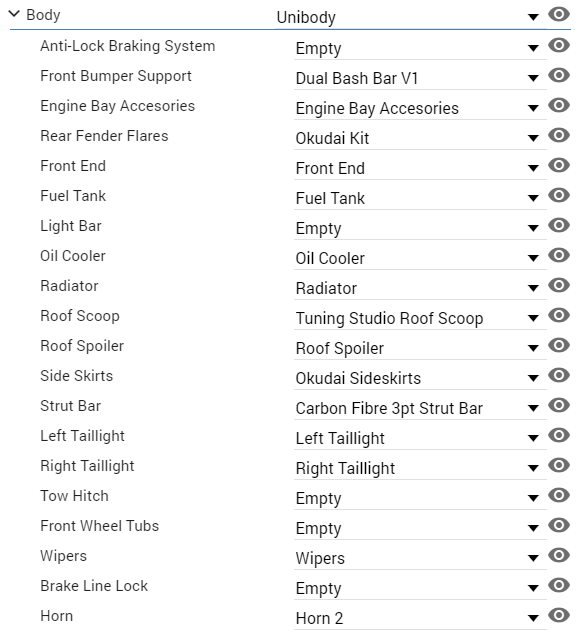The height and width of the screenshot is (632, 580).
Task: Open Brake Line Lock Empty dropdown
Action: click(420, 589)
